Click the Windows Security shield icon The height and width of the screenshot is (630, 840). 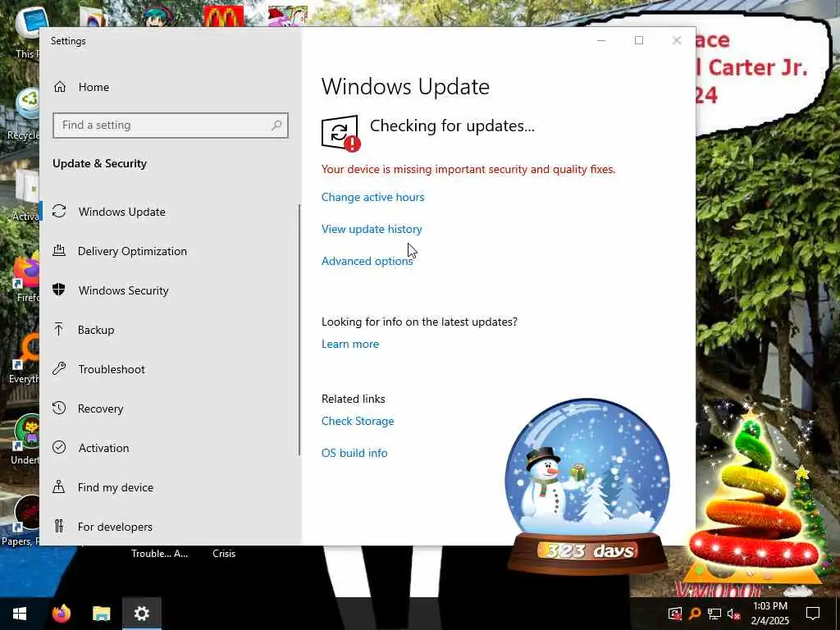tap(59, 290)
